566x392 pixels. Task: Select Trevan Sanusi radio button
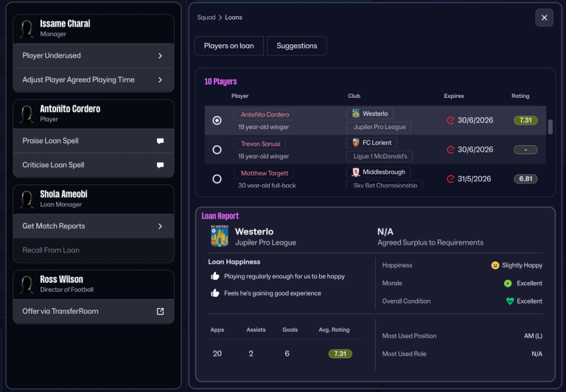point(217,150)
